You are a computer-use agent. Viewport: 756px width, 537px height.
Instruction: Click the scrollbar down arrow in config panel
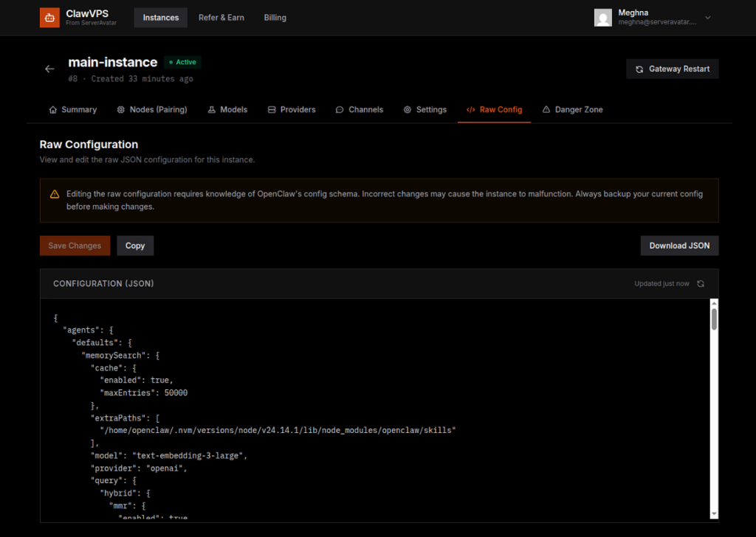712,513
